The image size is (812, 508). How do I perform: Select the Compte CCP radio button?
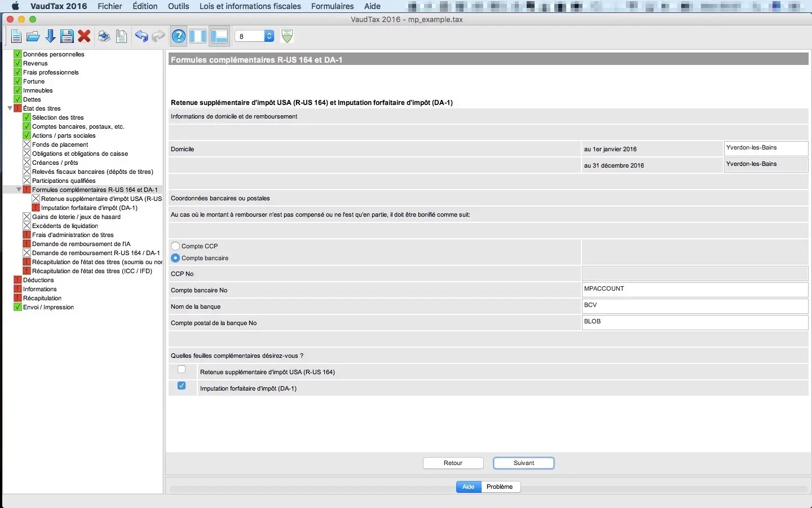[x=175, y=246]
